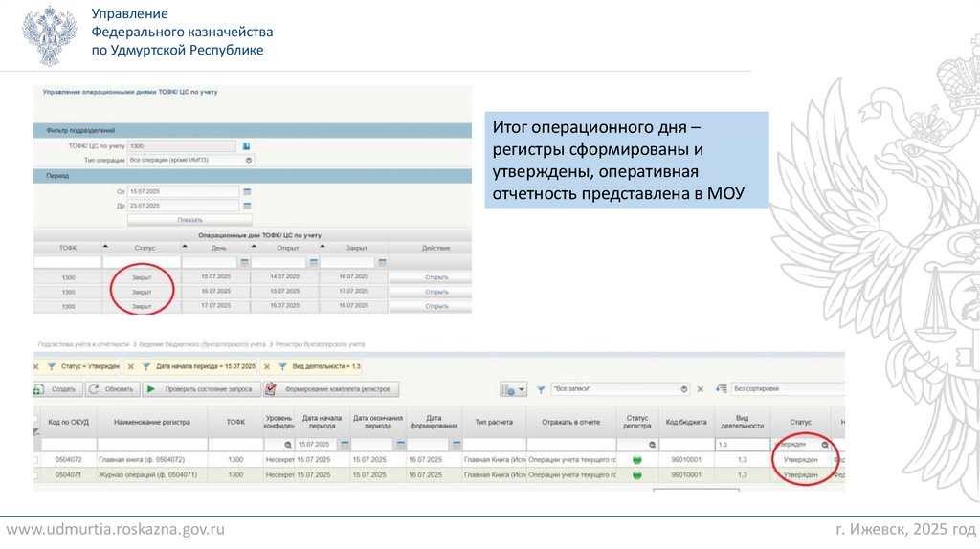Screen dimensions: 980x549
Task: Click Формирование комплекта регистров button
Action: tap(331, 389)
